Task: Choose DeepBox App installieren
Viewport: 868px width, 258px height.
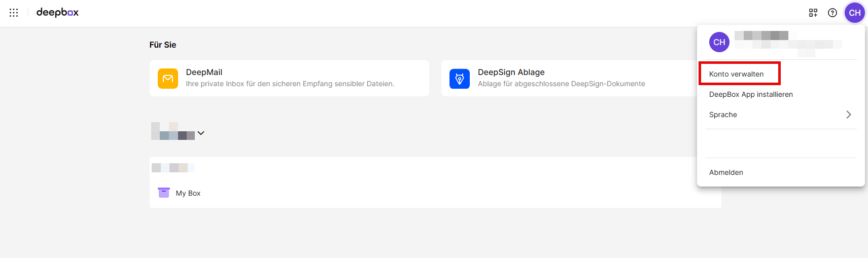Action: pos(751,94)
